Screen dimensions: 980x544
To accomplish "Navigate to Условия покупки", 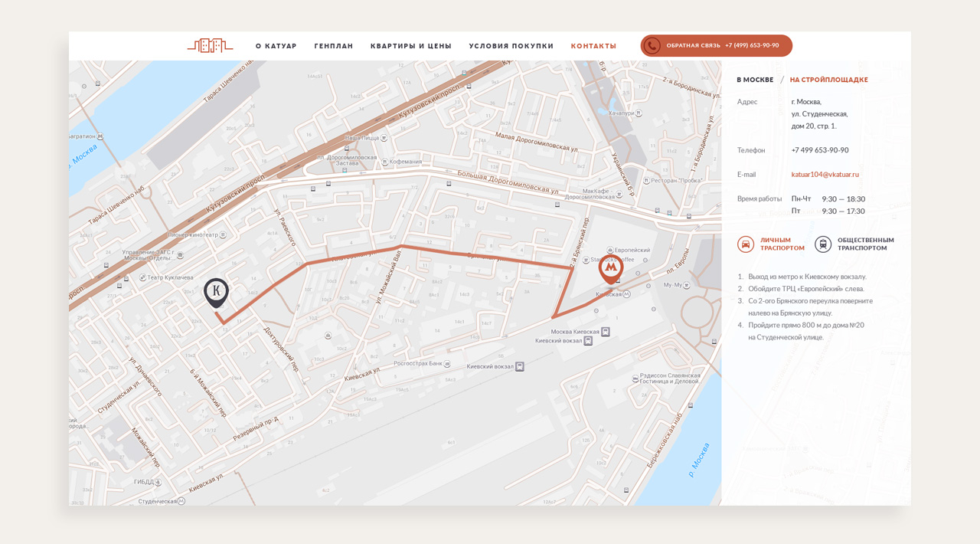I will tap(511, 46).
